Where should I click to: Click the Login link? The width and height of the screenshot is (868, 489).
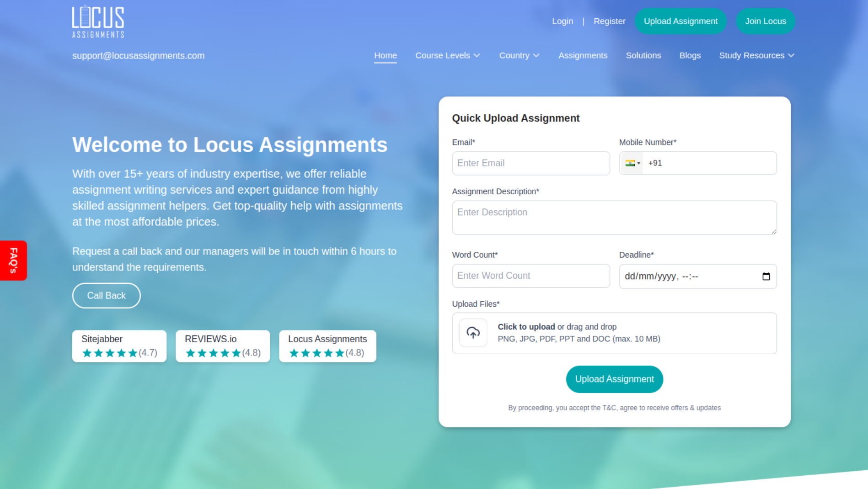click(562, 21)
